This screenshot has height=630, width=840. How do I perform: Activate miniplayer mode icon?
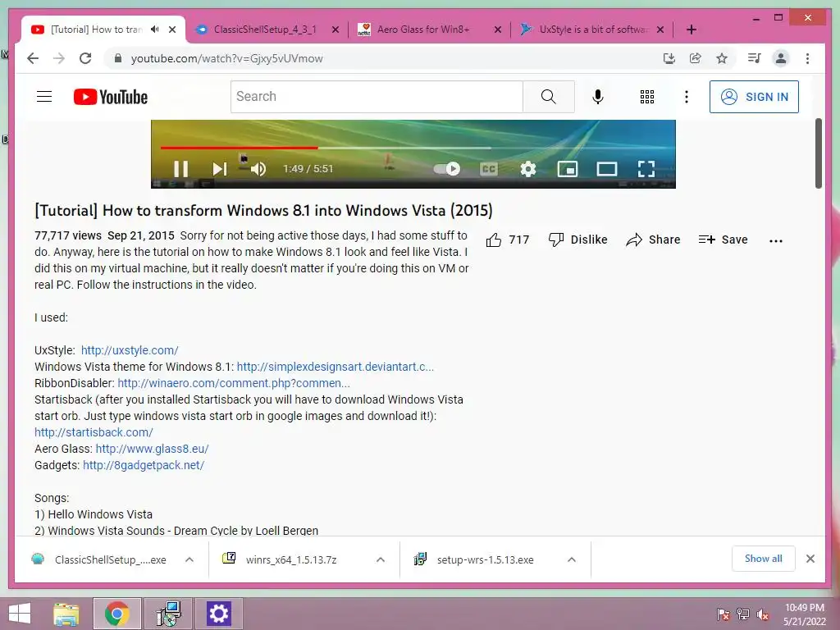[x=568, y=169]
